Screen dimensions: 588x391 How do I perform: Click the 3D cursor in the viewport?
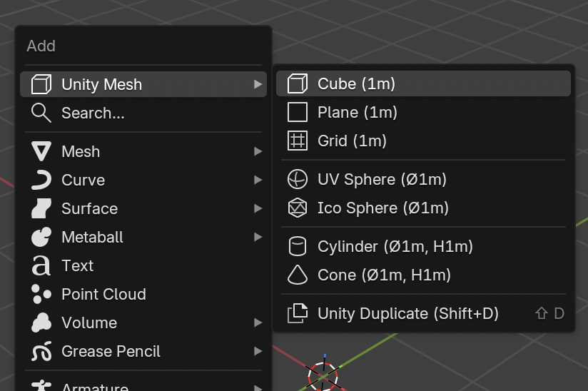(323, 377)
